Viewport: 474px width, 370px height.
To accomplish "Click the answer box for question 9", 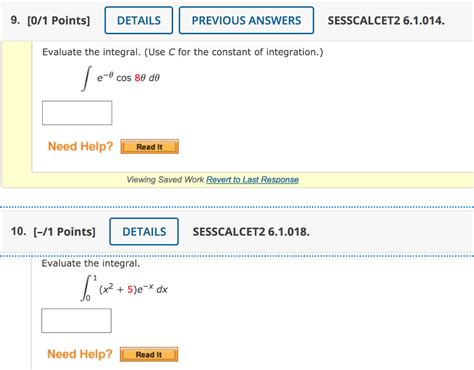I will tap(77, 113).
